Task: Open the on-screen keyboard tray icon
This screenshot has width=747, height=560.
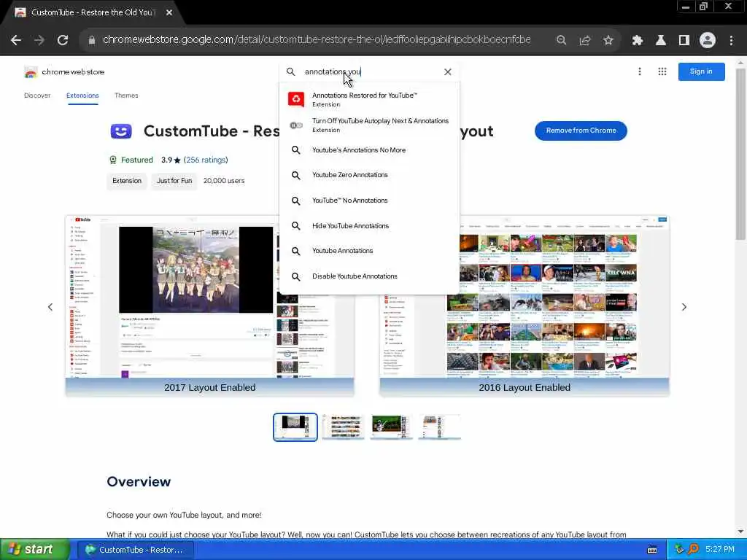Action: pos(652,550)
